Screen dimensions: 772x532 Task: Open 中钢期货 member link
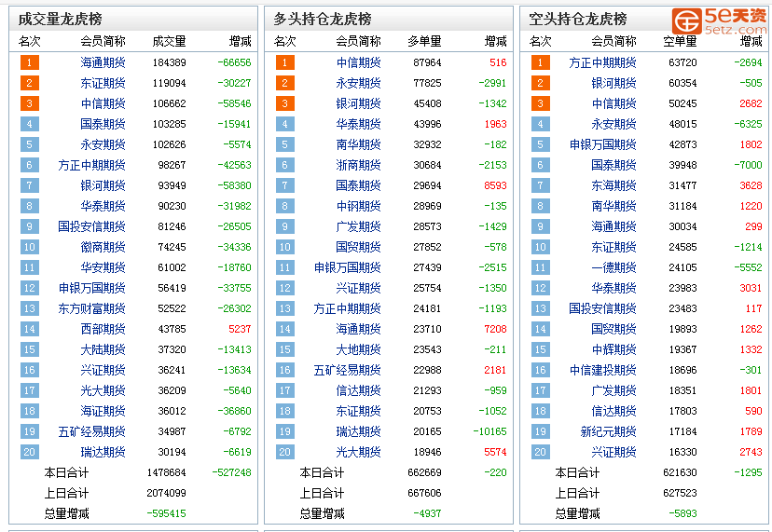point(358,206)
